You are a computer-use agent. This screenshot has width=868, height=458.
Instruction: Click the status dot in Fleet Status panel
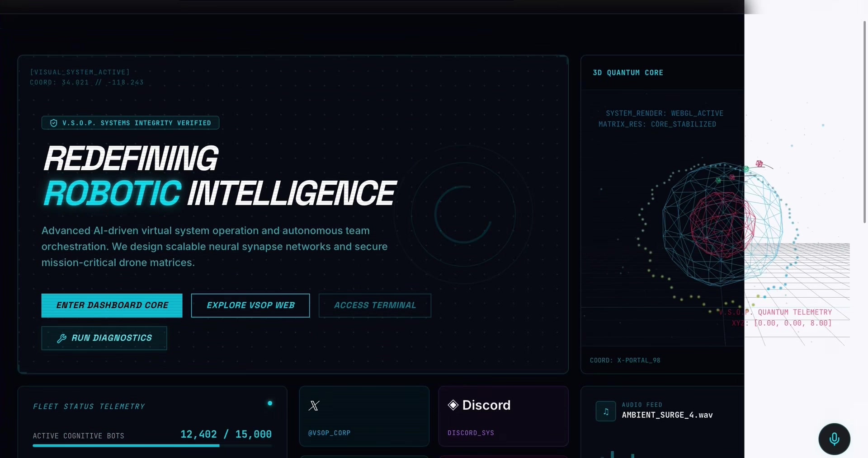[x=270, y=403]
